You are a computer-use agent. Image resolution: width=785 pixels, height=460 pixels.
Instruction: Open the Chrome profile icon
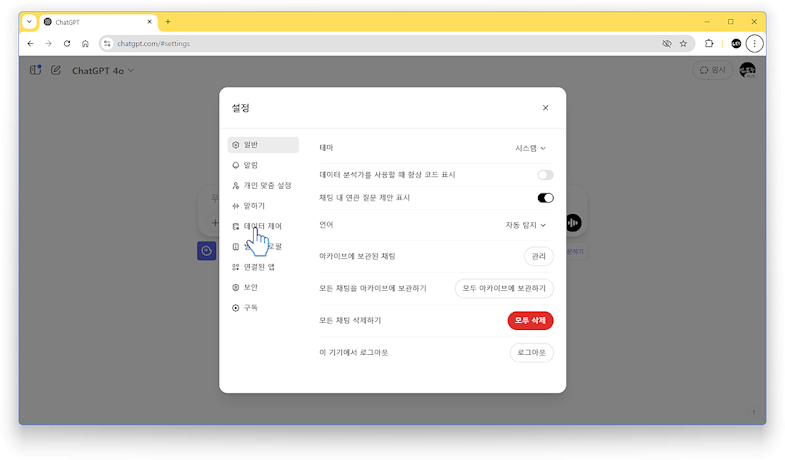(x=736, y=44)
